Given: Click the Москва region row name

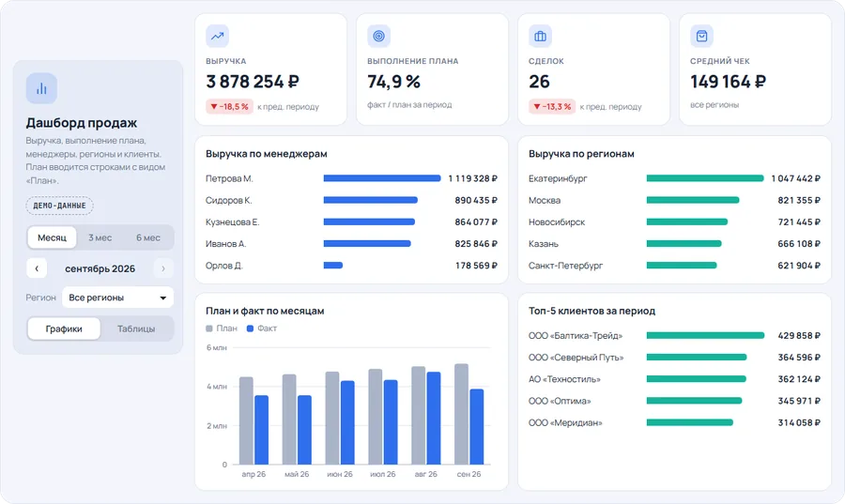Looking at the screenshot, I should click(545, 200).
